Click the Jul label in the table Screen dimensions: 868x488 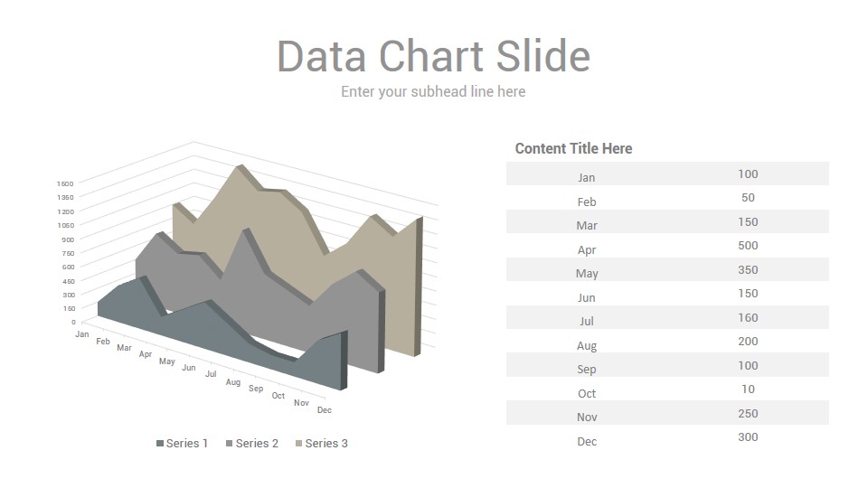(587, 322)
